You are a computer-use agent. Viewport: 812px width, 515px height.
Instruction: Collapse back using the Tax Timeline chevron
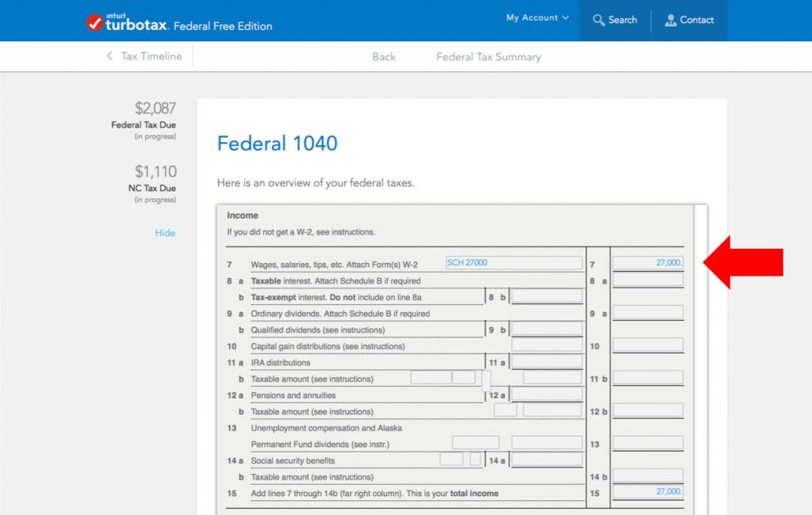click(x=109, y=56)
